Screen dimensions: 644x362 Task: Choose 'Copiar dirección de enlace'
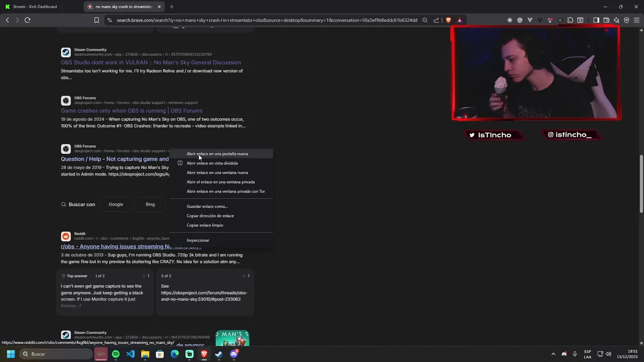coord(221,216)
